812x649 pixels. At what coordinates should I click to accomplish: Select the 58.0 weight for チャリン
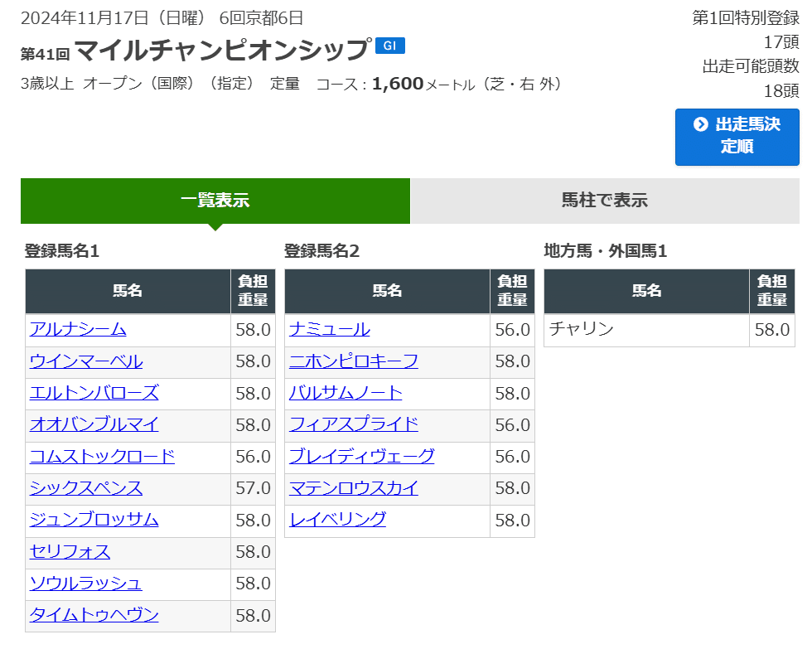771,330
